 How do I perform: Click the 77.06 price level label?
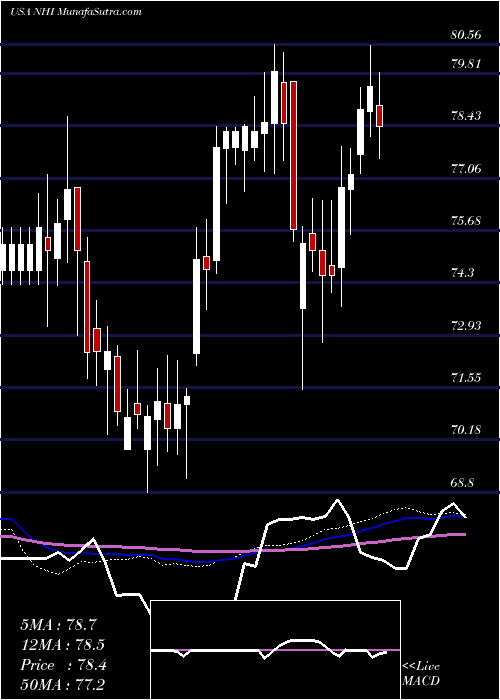click(x=466, y=169)
